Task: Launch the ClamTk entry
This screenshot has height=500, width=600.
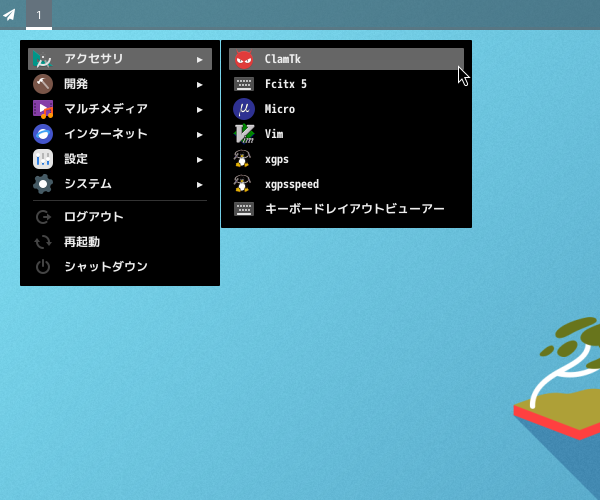Action: point(346,59)
